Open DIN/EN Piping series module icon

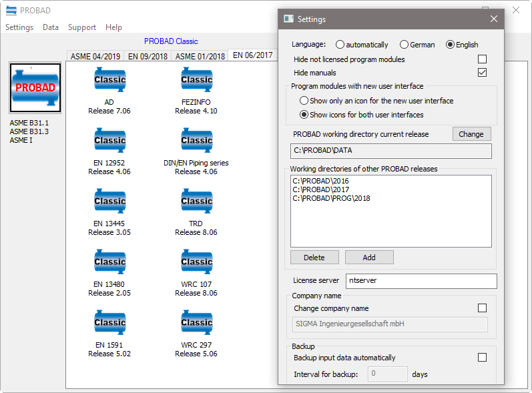tap(196, 141)
